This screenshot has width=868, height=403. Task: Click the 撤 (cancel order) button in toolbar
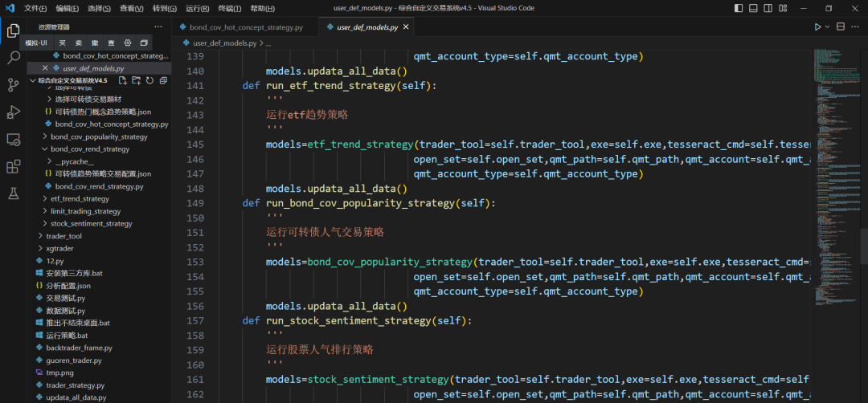(x=95, y=43)
